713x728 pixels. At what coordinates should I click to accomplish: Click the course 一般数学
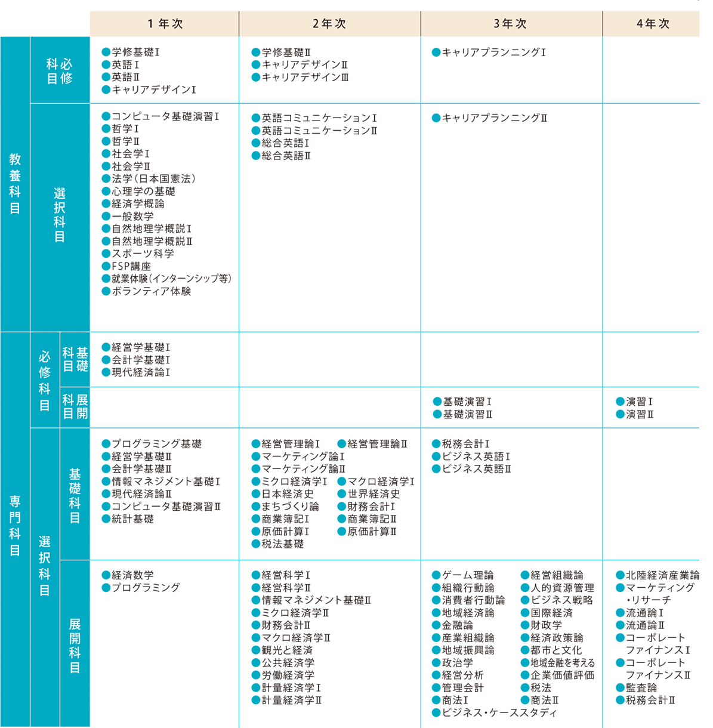128,216
